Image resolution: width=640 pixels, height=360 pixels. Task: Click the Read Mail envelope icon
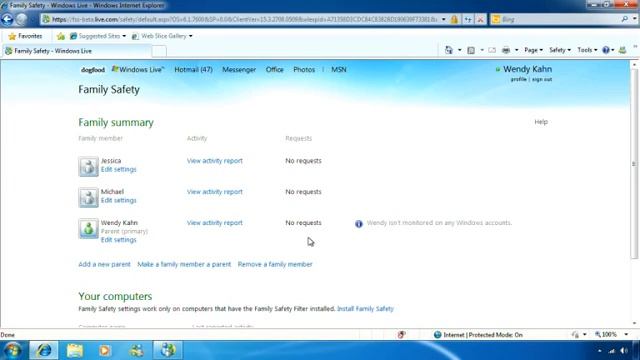point(492,50)
